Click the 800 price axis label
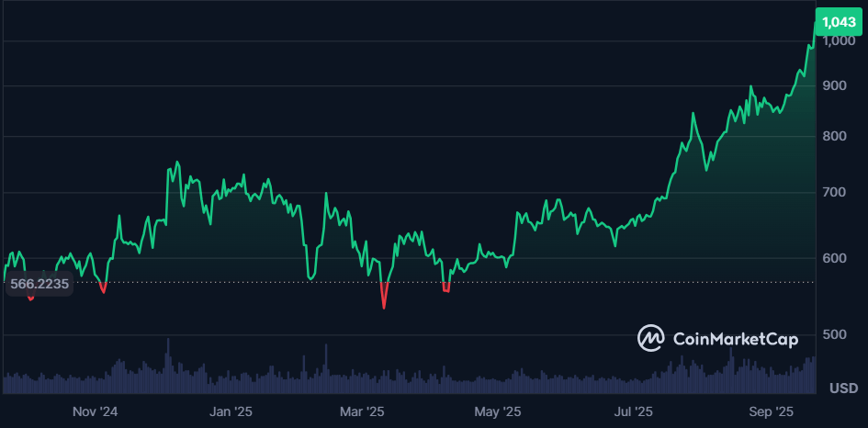 pos(834,137)
